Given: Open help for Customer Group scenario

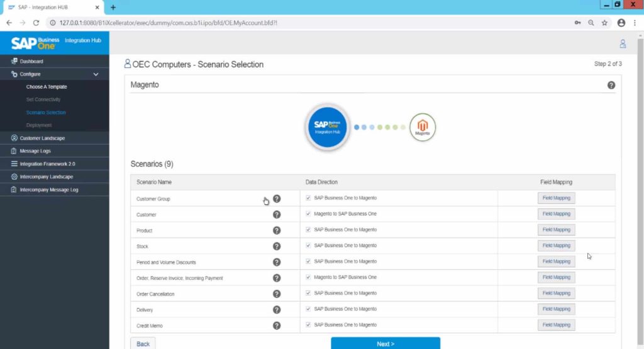Looking at the screenshot, I should [x=277, y=199].
